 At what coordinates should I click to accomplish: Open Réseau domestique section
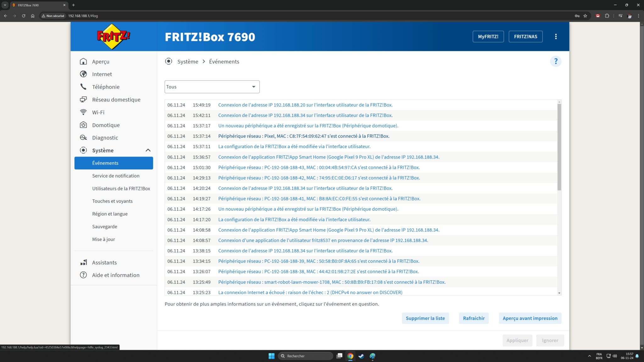[x=116, y=99]
